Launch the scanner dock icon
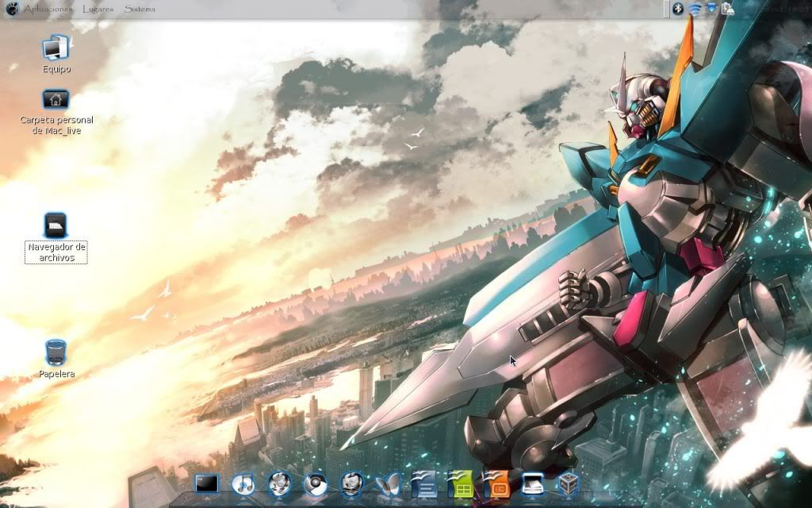 533,484
